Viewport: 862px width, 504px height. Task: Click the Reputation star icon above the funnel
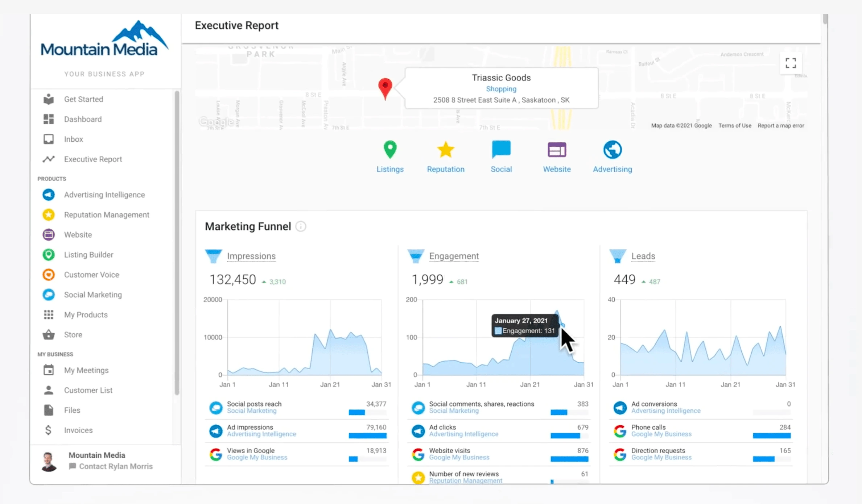click(x=445, y=150)
